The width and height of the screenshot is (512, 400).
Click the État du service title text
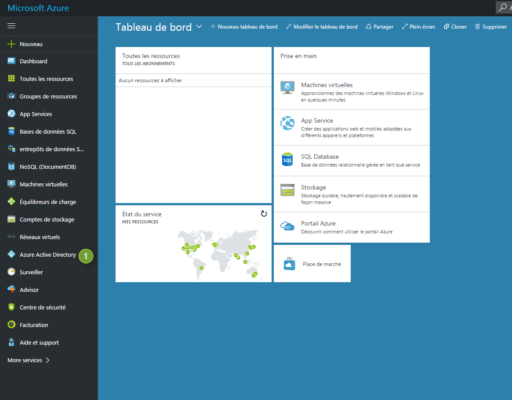pyautogui.click(x=142, y=214)
